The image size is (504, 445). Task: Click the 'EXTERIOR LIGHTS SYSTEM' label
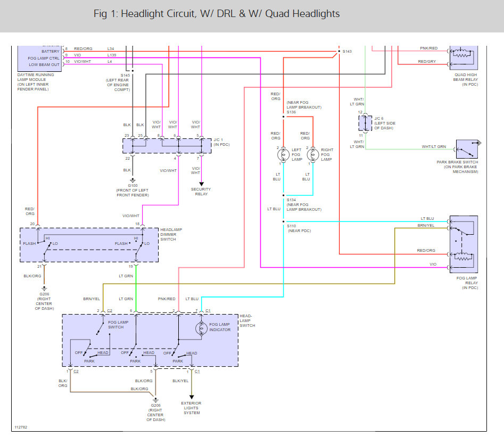[191, 408]
